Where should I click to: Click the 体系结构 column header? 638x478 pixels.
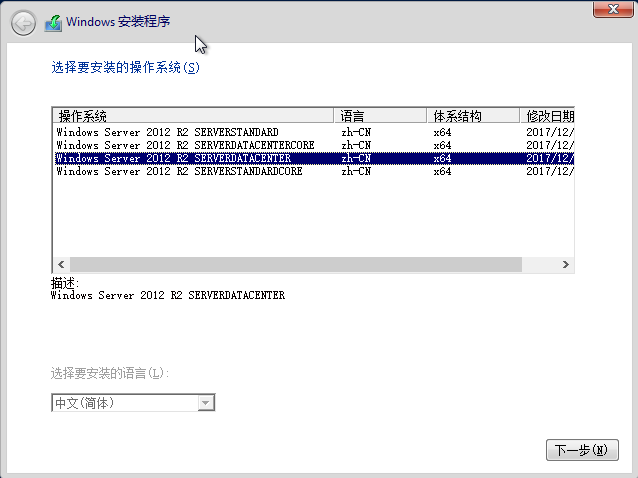[x=473, y=116]
